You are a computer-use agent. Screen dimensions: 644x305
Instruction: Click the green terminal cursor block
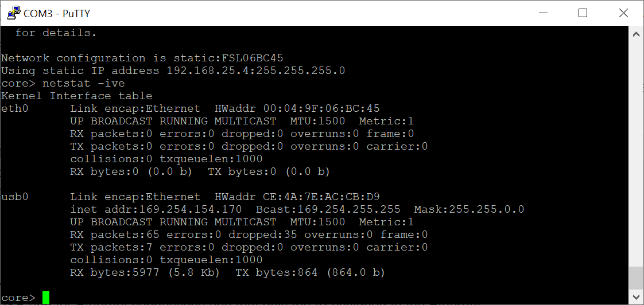[x=46, y=298]
